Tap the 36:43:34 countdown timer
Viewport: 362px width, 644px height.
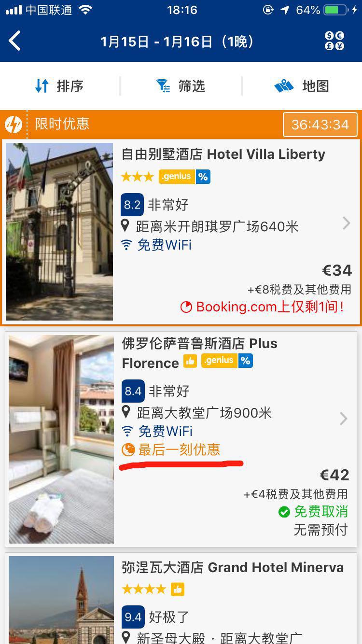click(320, 125)
